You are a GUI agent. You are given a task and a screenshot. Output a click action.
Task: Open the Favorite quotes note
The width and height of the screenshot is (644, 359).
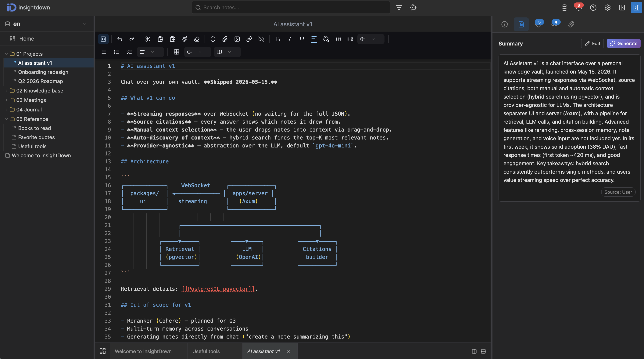coord(36,137)
